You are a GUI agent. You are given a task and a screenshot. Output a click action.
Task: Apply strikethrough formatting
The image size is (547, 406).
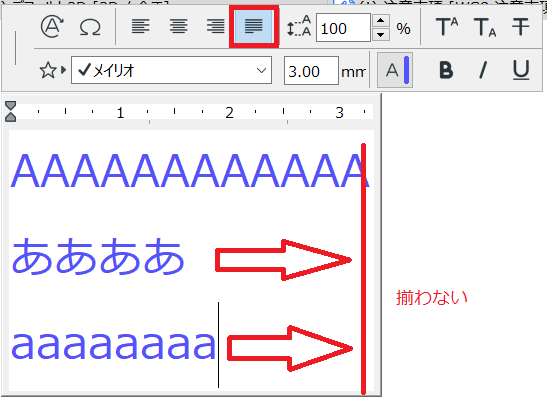click(520, 27)
